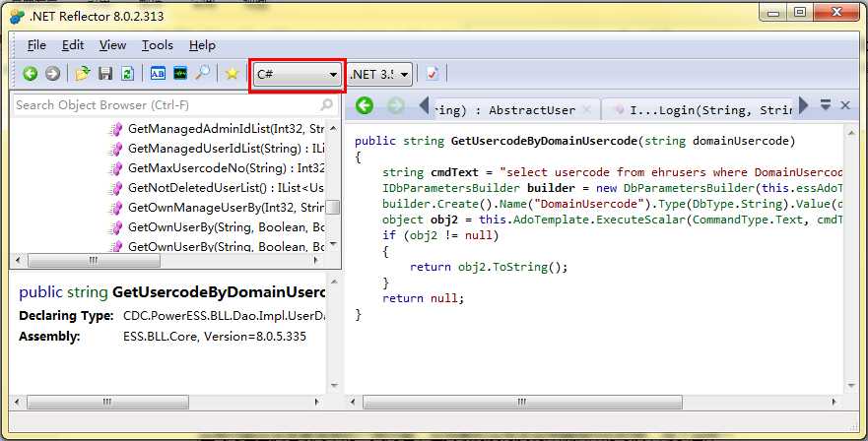
Task: Select GetMaxUsercodeNo(String) method
Action: coord(226,168)
